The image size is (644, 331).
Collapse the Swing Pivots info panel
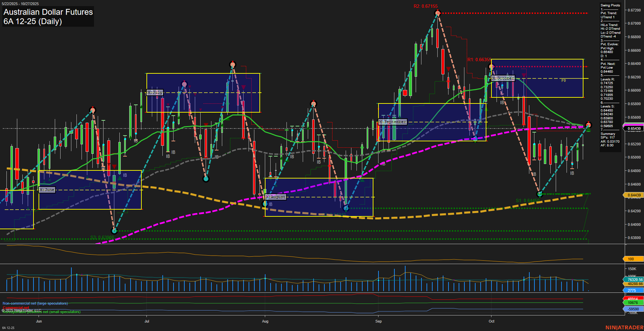610,5
